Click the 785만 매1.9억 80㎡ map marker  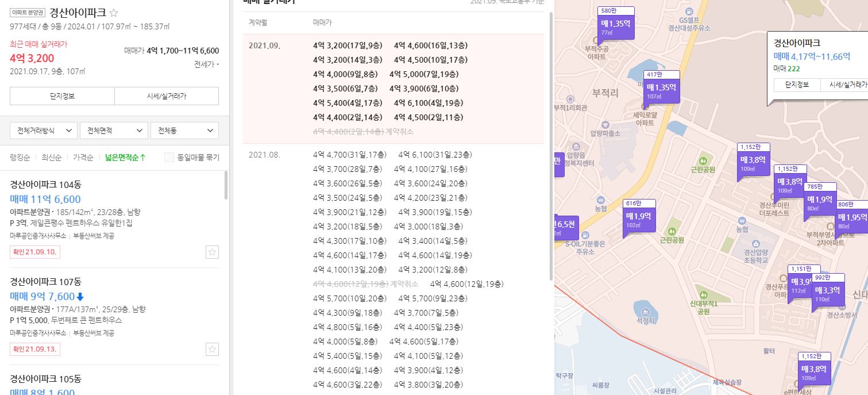coord(820,199)
